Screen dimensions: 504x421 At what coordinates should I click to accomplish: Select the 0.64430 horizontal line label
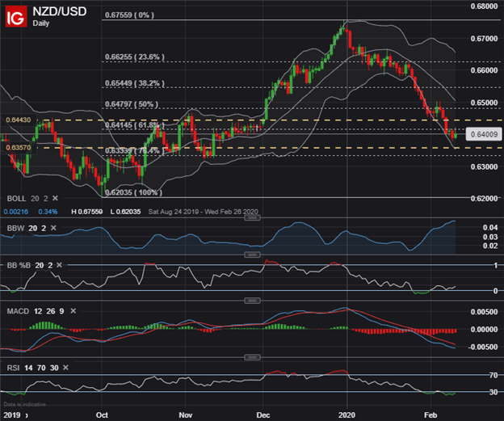(x=19, y=120)
